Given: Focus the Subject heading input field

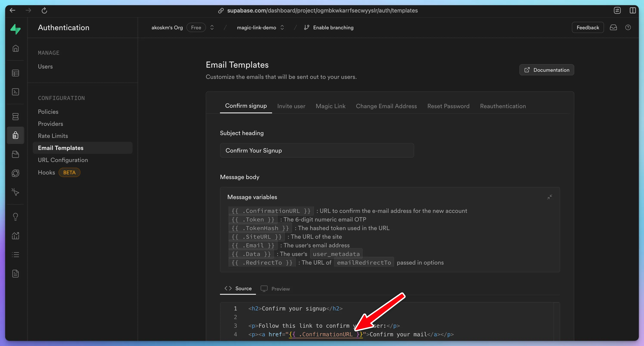Looking at the screenshot, I should pos(317,150).
